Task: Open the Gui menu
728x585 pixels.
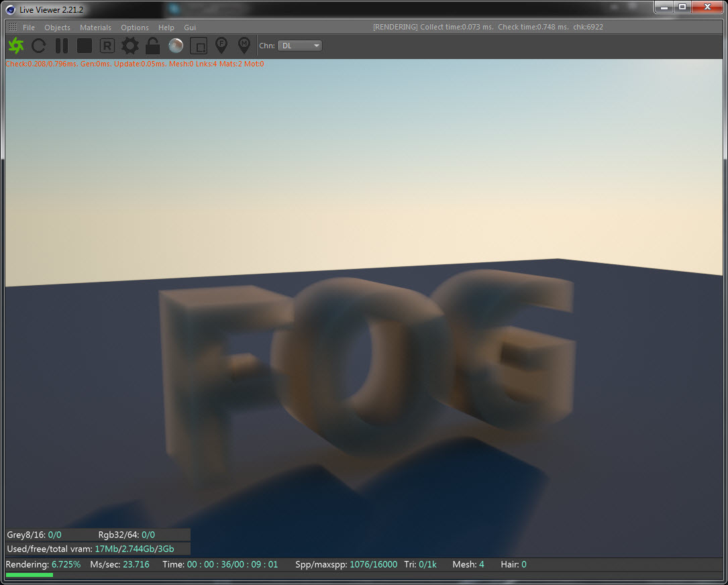Action: (x=190, y=28)
